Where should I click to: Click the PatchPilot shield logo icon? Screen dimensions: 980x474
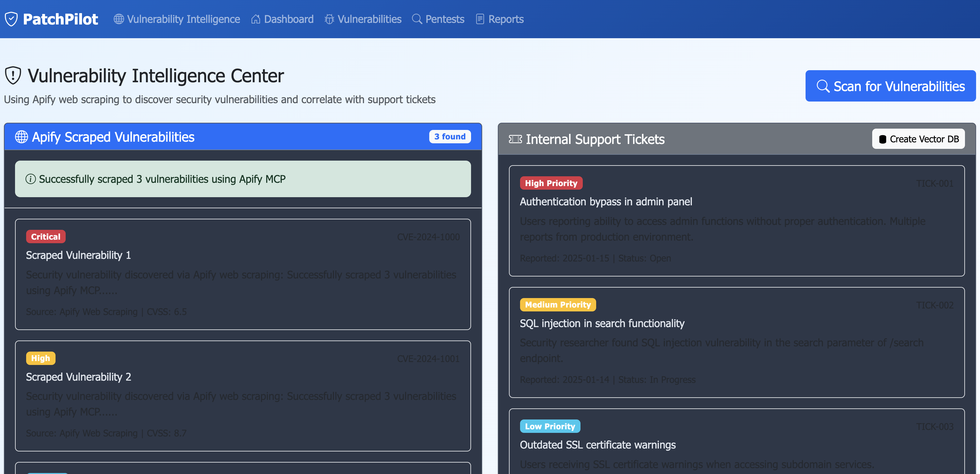[11, 19]
